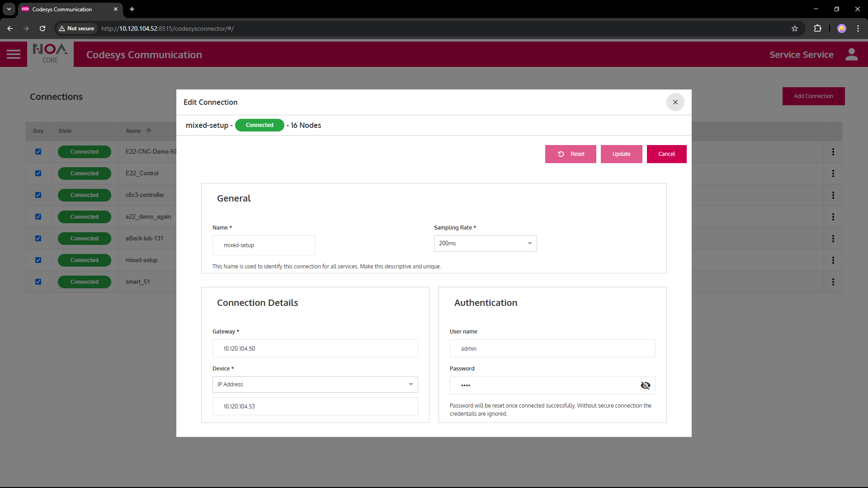Viewport: 868px width, 488px height.
Task: Open the user account profile icon
Action: point(851,55)
